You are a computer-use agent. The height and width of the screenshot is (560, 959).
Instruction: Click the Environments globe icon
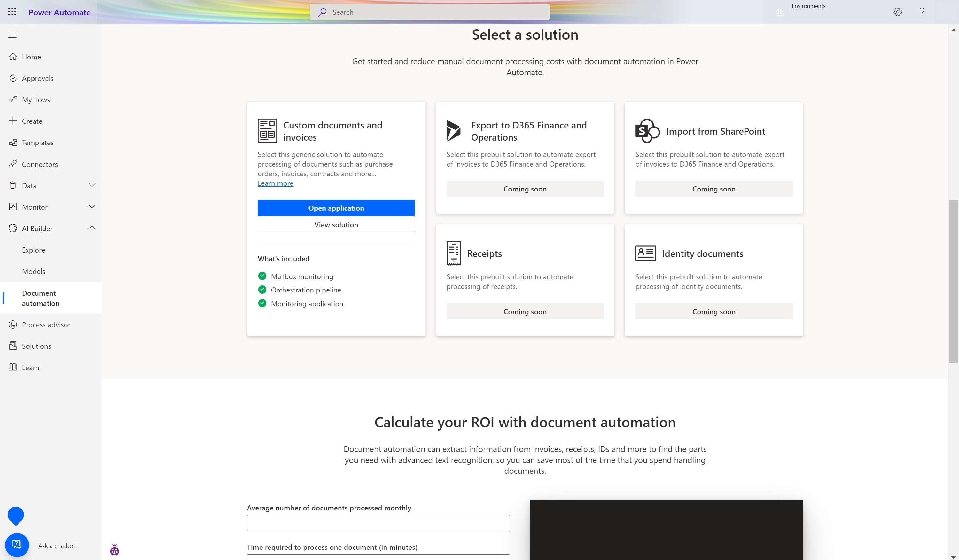coord(779,12)
